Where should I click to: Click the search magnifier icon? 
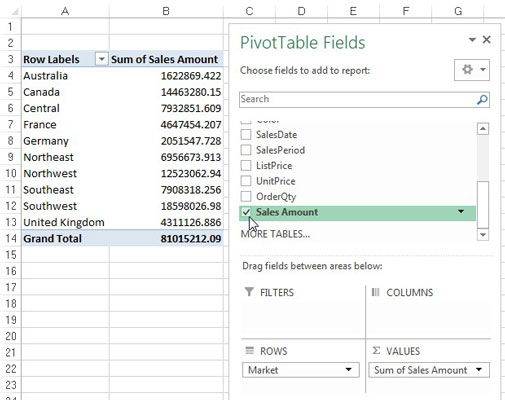pyautogui.click(x=482, y=99)
